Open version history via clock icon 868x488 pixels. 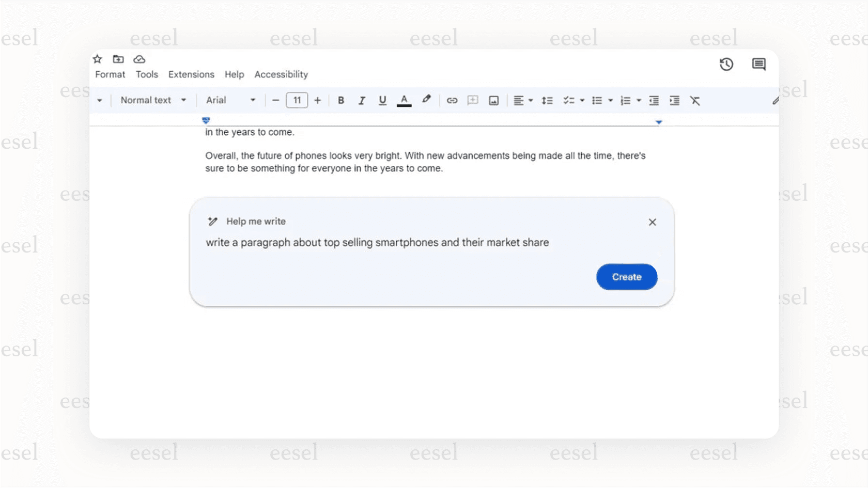(726, 64)
